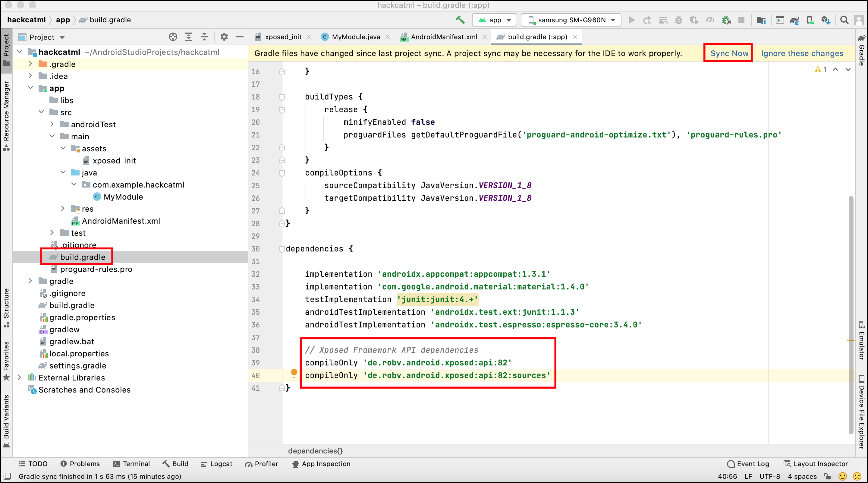Fold the dependencies block at line 30

pos(282,249)
